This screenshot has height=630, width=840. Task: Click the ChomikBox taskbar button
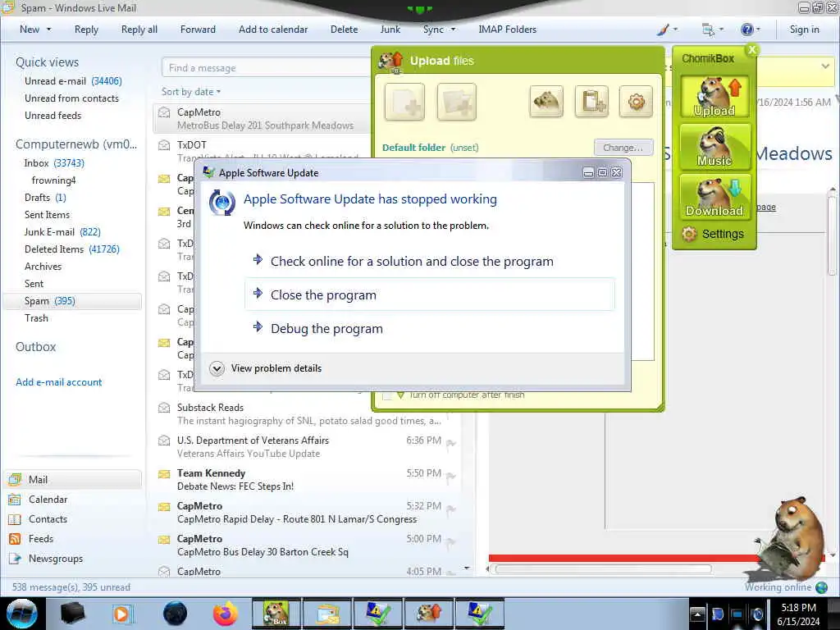276,614
